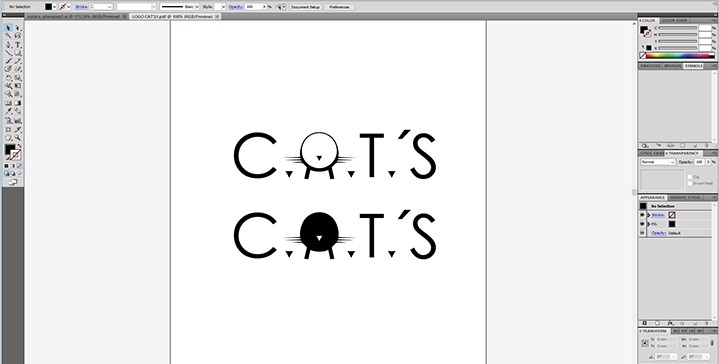Screen dimensions: 719x364
Task: Select the Scale tool
Action: pos(18,77)
